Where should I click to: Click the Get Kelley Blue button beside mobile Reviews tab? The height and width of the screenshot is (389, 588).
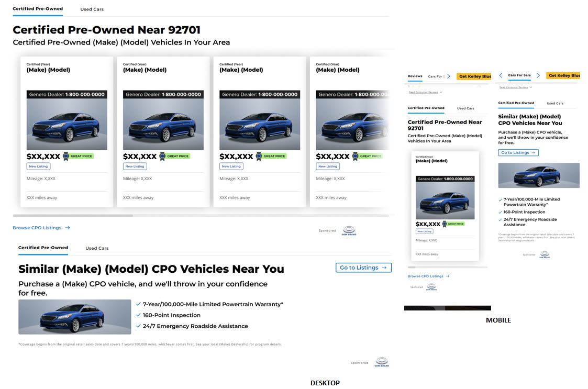(x=474, y=76)
